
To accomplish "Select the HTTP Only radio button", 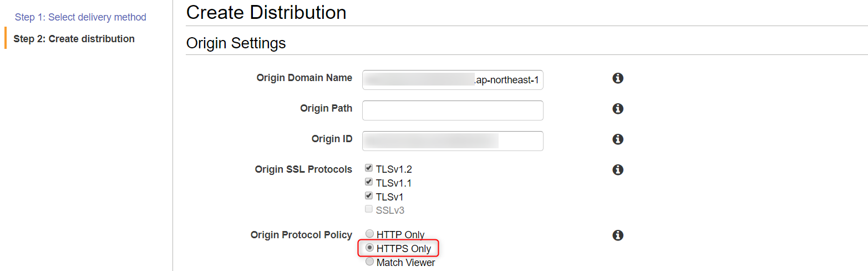I will pos(370,234).
